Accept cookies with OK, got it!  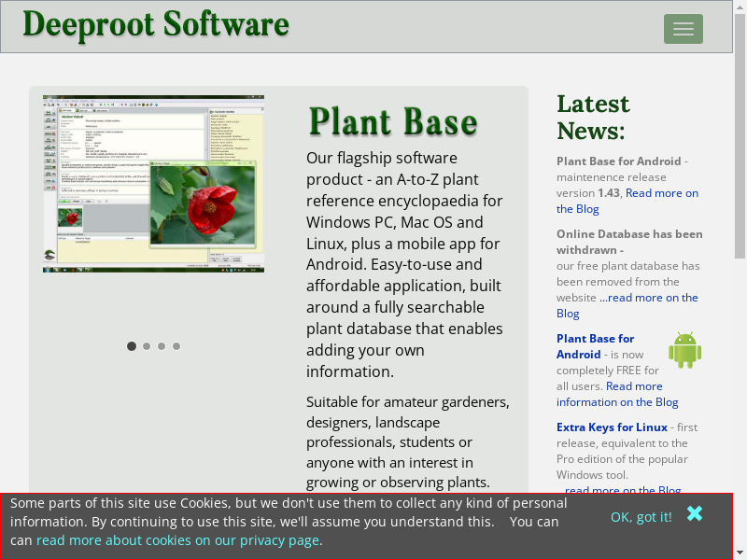point(641,517)
